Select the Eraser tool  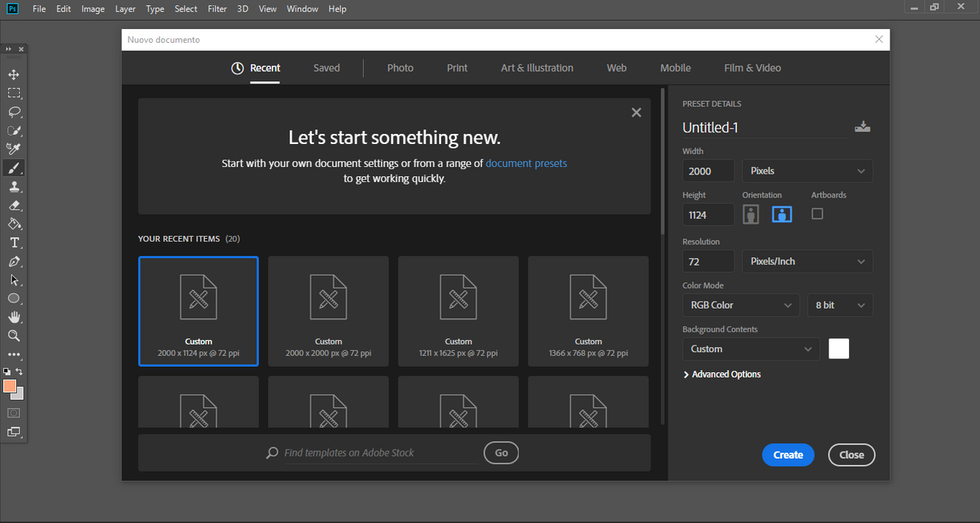point(14,205)
